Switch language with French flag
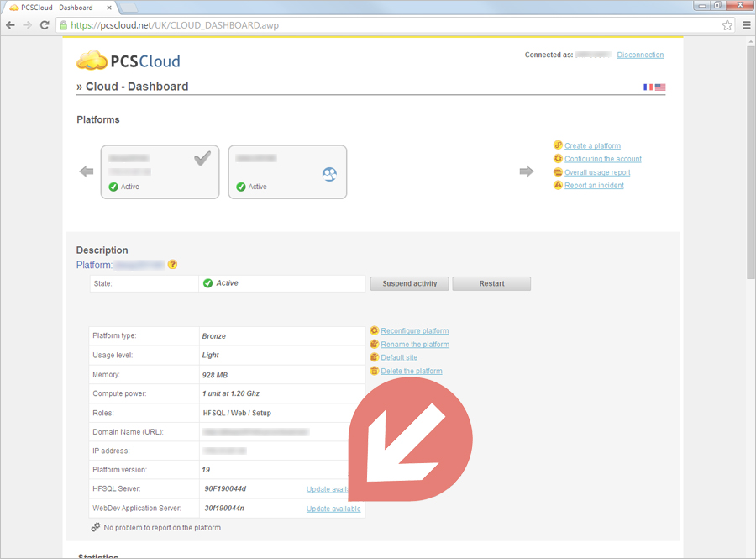Screen dimensions: 756x559 coord(648,87)
